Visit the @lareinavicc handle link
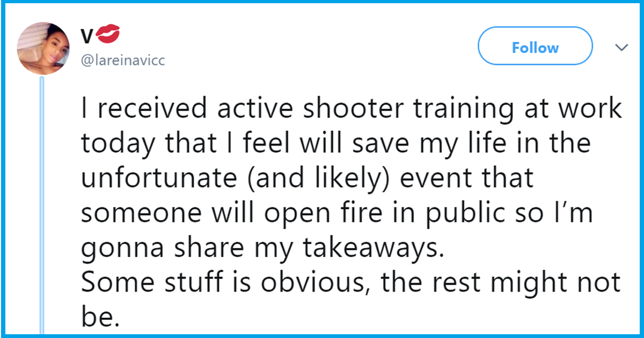This screenshot has width=644, height=338. (123, 60)
